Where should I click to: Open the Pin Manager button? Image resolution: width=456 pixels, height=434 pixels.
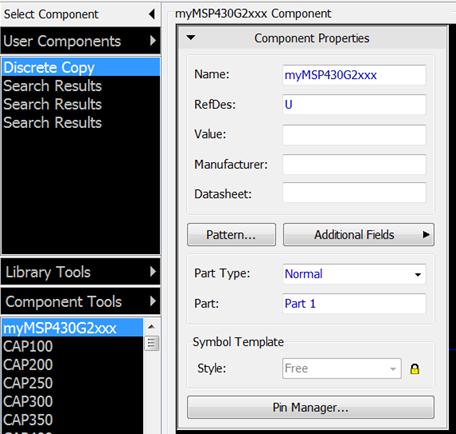311,407
